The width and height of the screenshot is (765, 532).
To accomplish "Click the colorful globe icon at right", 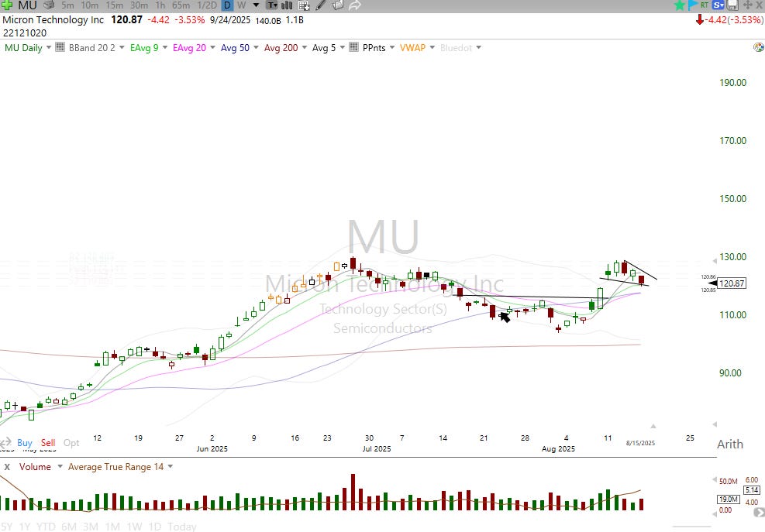I will pyautogui.click(x=759, y=47).
